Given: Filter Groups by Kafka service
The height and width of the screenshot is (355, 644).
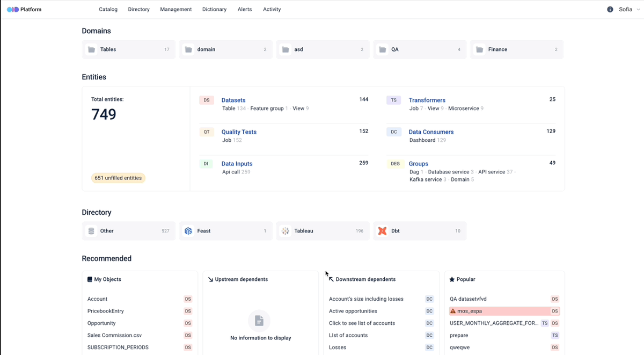Looking at the screenshot, I should pos(428,179).
